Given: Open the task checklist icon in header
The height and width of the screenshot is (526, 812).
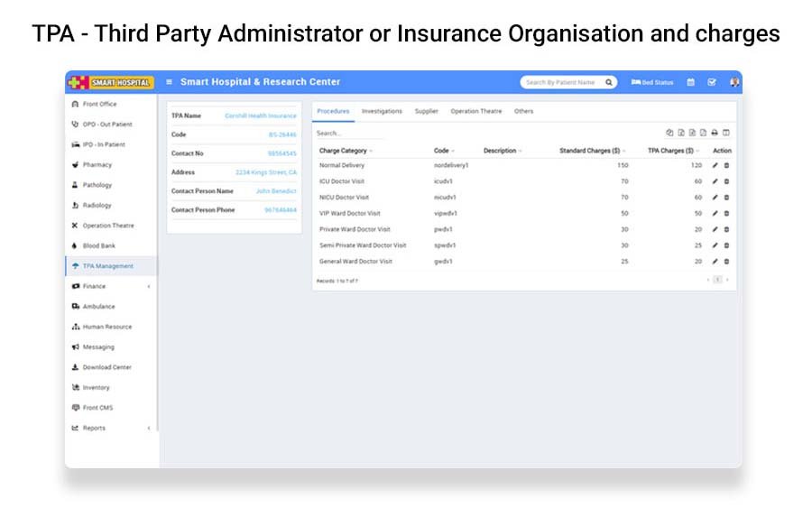Looking at the screenshot, I should click(x=712, y=82).
